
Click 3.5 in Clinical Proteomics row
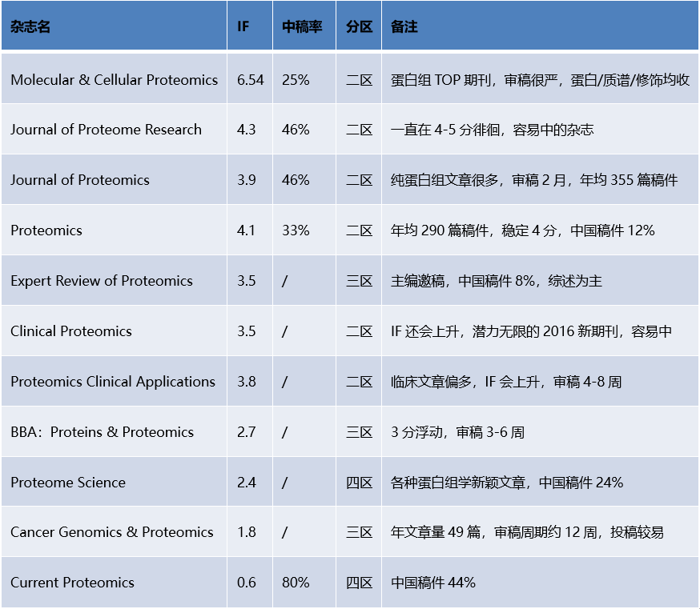(x=247, y=331)
